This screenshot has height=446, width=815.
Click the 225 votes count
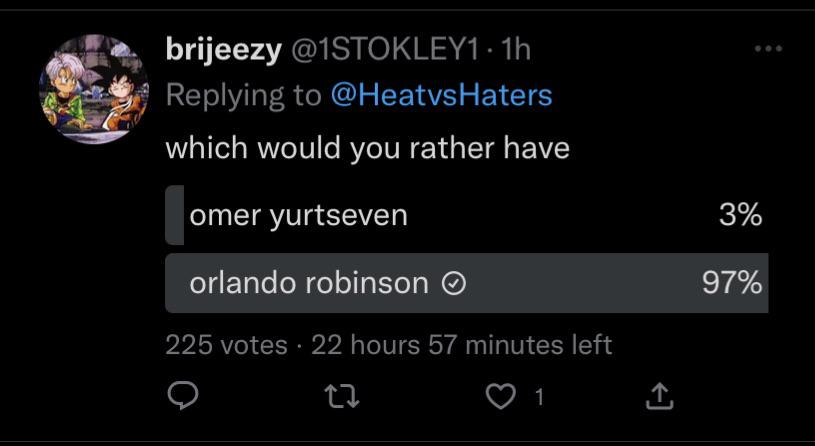tap(226, 345)
